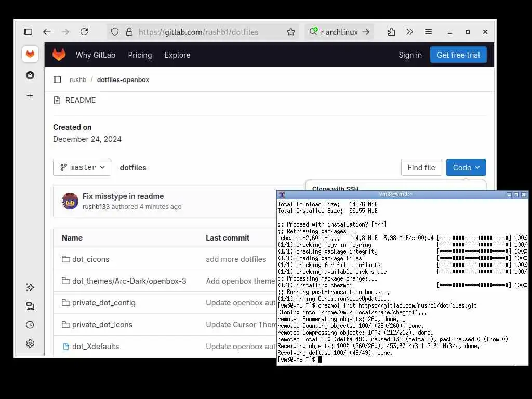Click the GitLab fox logo in the header
Image resolution: width=532 pixels, height=399 pixels.
[59, 55]
